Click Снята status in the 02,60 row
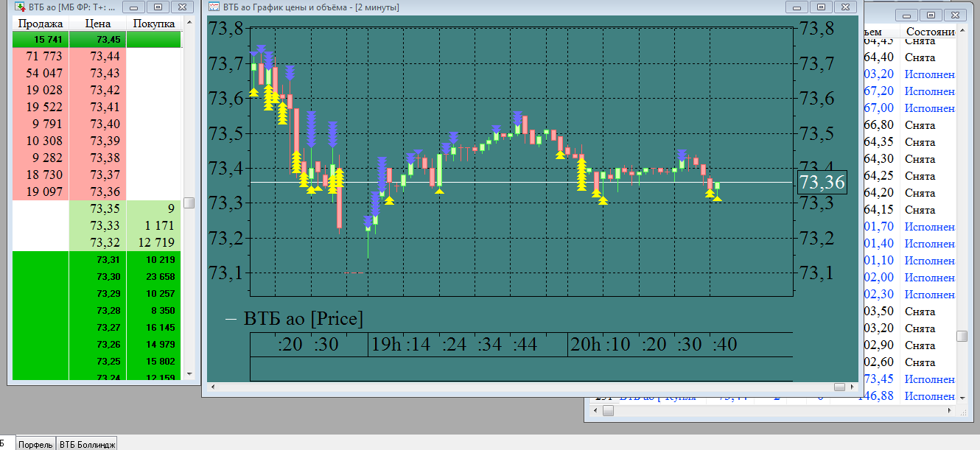980x450 pixels. (x=920, y=362)
